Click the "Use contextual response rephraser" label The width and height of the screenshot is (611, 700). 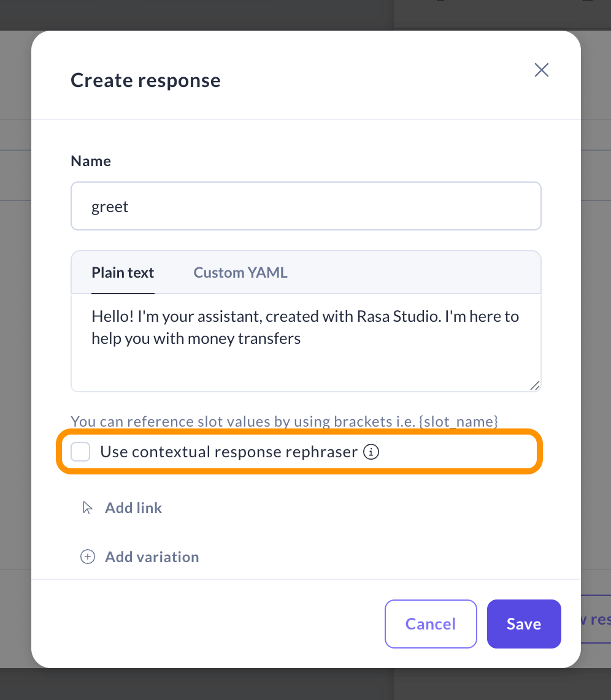click(x=229, y=452)
